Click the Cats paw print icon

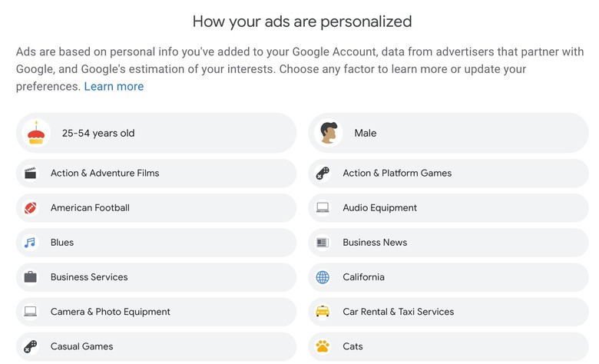(x=323, y=346)
